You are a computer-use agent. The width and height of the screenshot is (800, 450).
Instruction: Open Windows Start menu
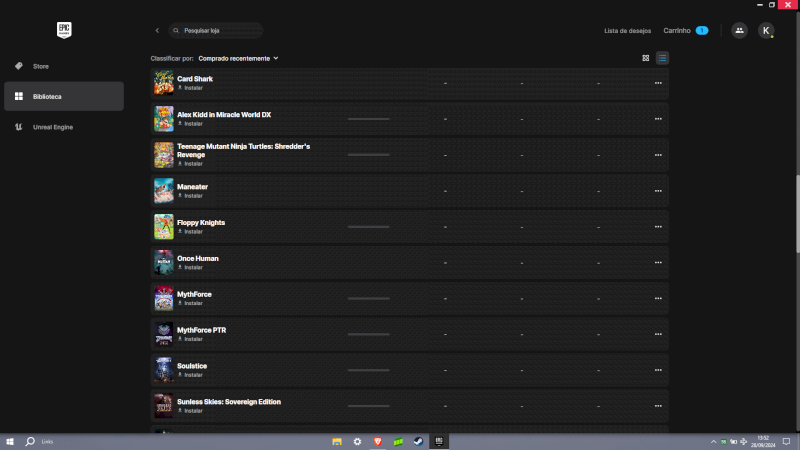coord(10,442)
